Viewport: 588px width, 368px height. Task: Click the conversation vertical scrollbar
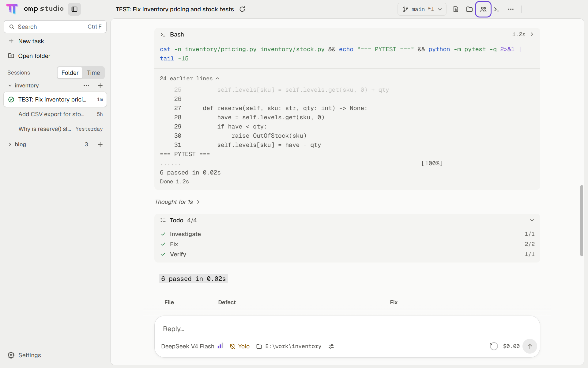pyautogui.click(x=581, y=221)
